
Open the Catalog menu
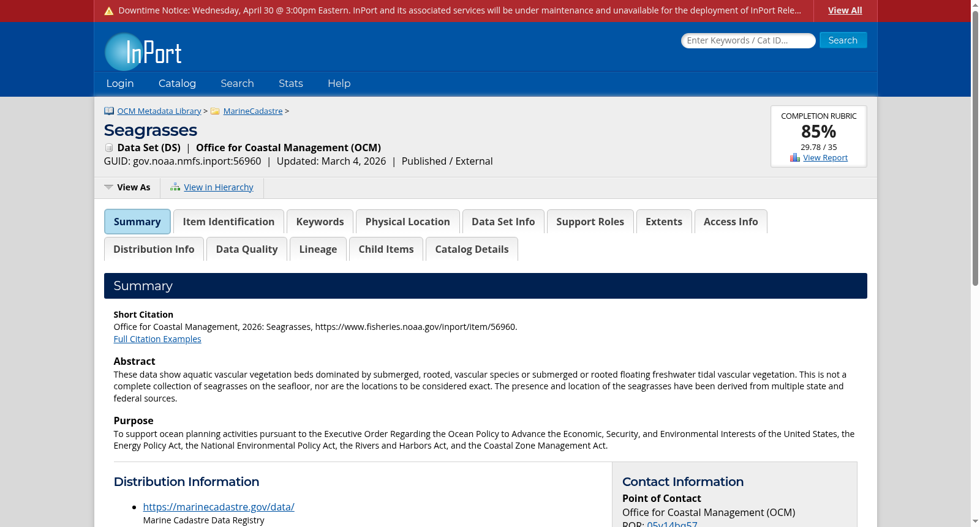click(177, 83)
